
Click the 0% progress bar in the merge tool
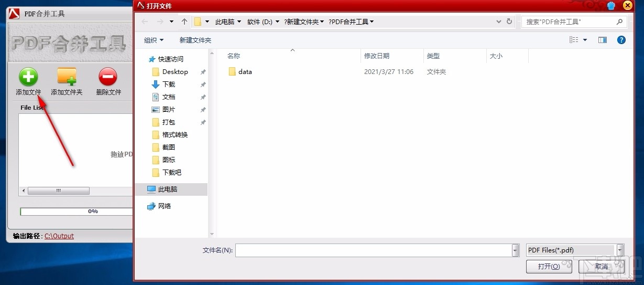[77, 212]
